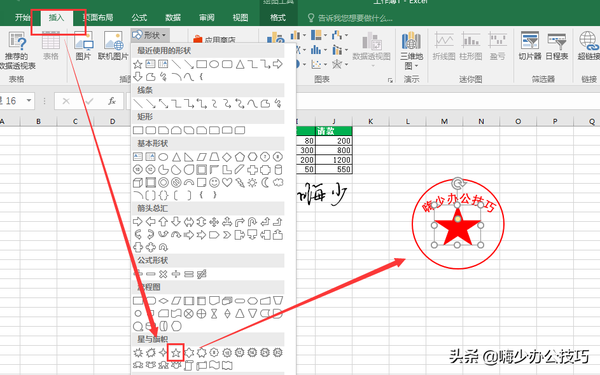Select column K header

coord(370,122)
